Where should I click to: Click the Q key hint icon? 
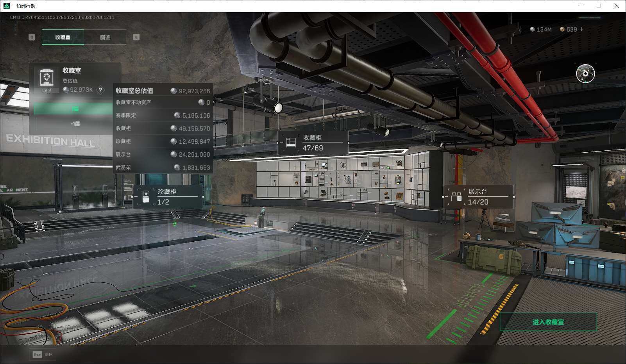[x=32, y=37]
